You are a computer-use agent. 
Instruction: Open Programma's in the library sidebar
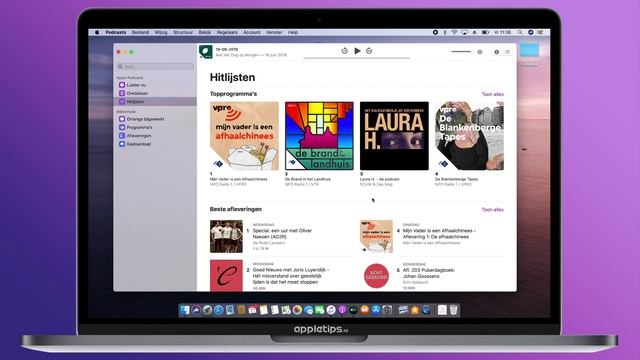(x=155, y=127)
